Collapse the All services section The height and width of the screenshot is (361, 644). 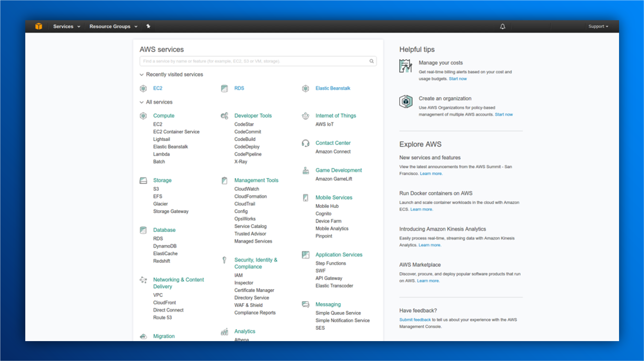coord(156,102)
